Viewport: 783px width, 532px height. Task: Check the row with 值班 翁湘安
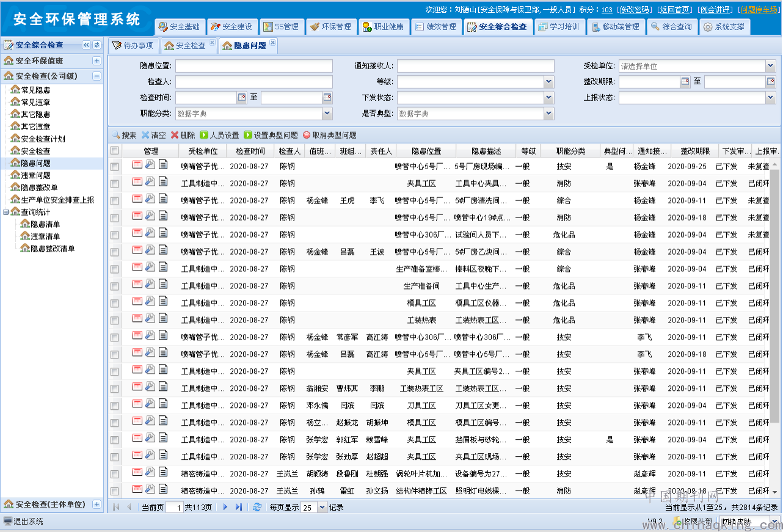click(114, 389)
